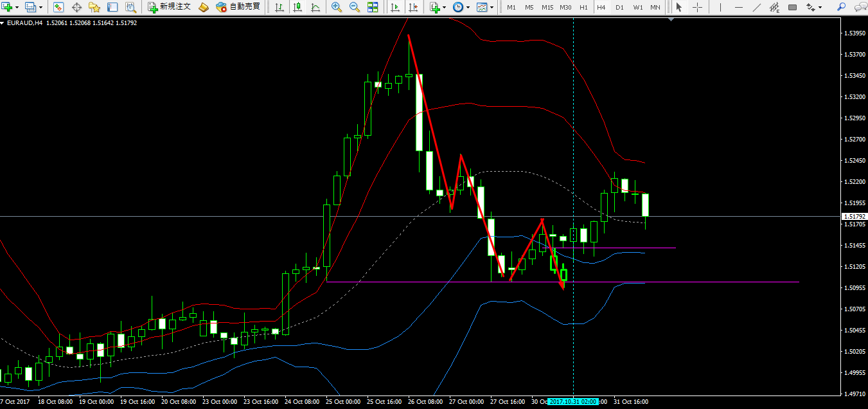Draw a horizontal line tool
The width and height of the screenshot is (868, 409).
[739, 8]
